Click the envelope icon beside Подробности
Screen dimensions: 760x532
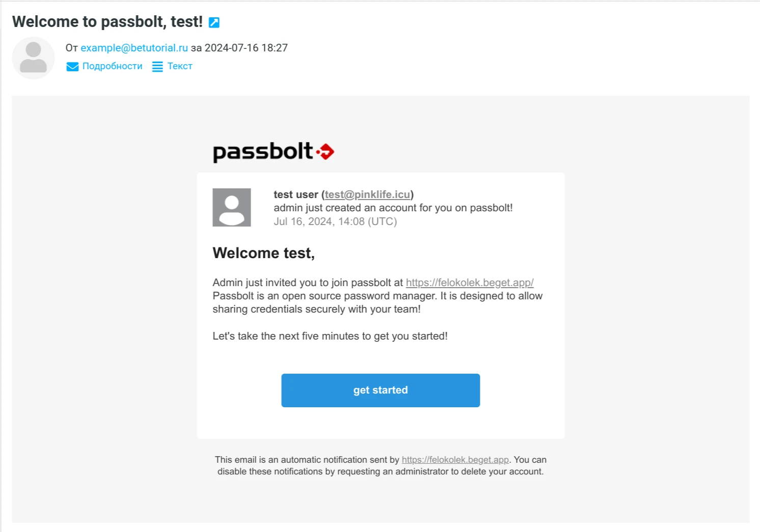coord(72,67)
